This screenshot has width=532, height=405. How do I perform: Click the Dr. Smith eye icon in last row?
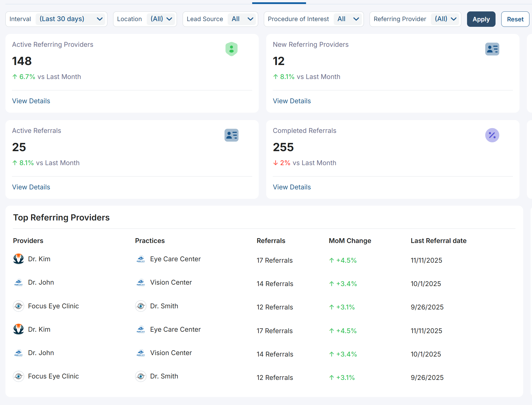(141, 376)
